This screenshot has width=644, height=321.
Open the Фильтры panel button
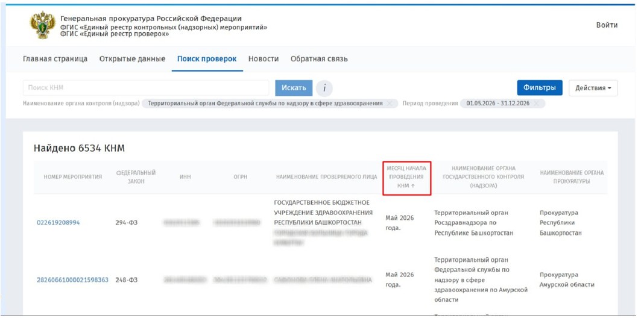coord(540,88)
